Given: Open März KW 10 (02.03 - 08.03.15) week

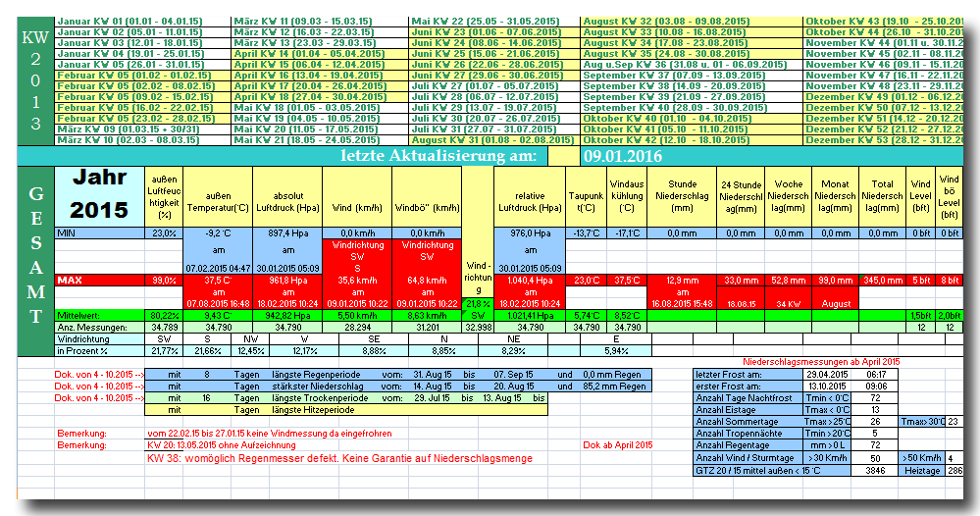Looking at the screenshot, I should [129, 140].
